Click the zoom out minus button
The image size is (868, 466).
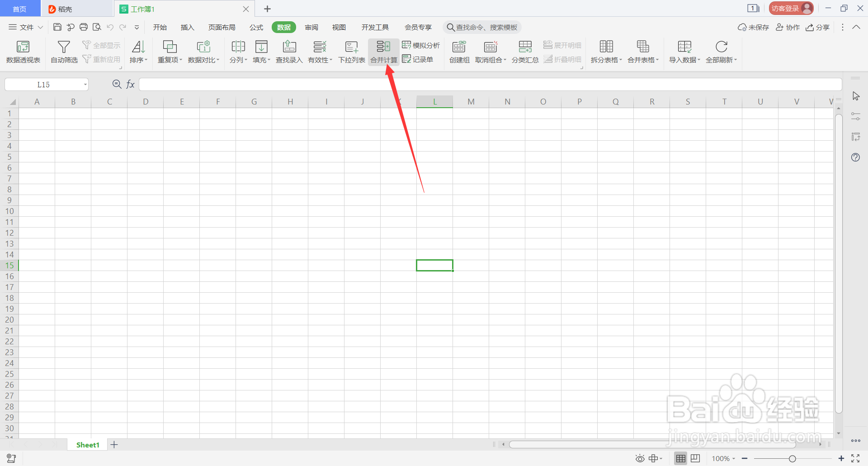click(745, 458)
